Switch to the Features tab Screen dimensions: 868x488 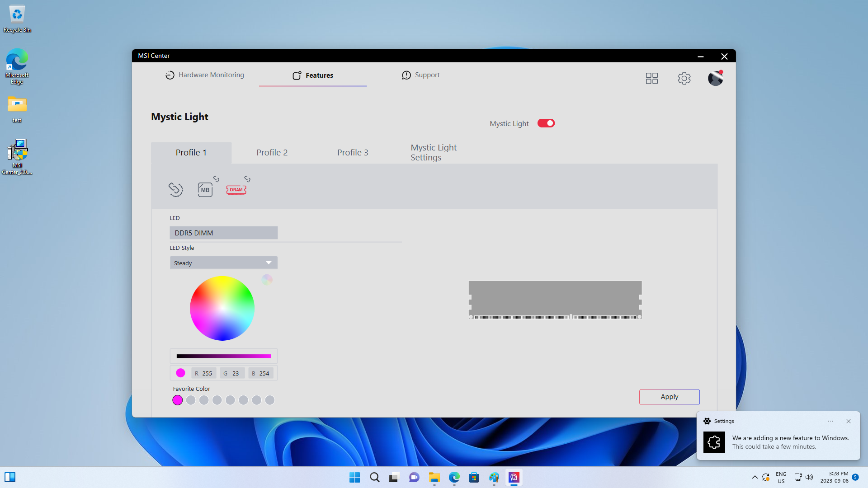[313, 75]
